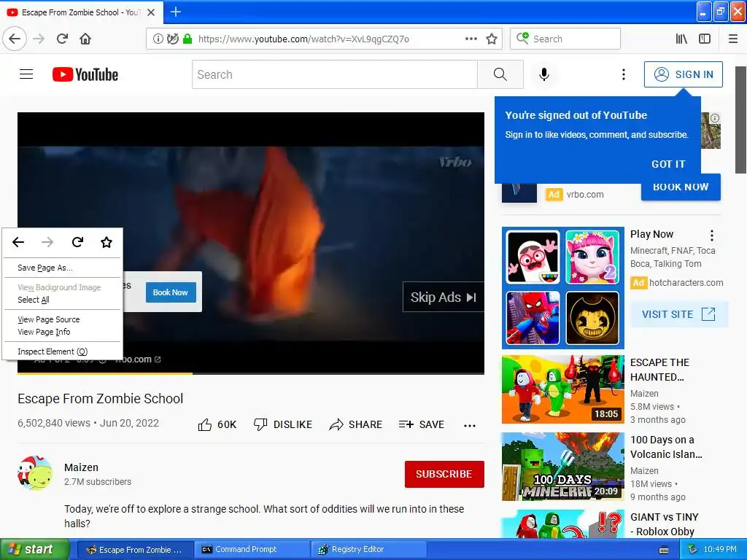
Task: Click the Book Now button on video ad
Action: coord(171,292)
